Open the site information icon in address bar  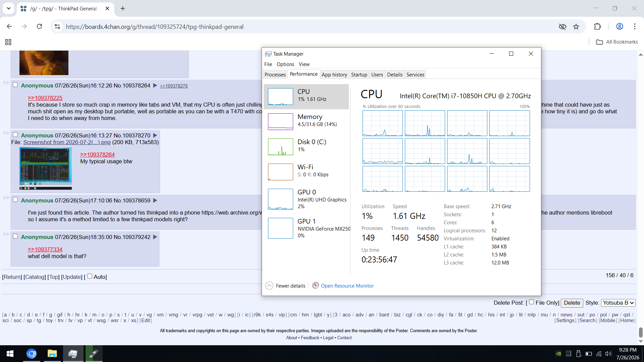[x=57, y=26]
